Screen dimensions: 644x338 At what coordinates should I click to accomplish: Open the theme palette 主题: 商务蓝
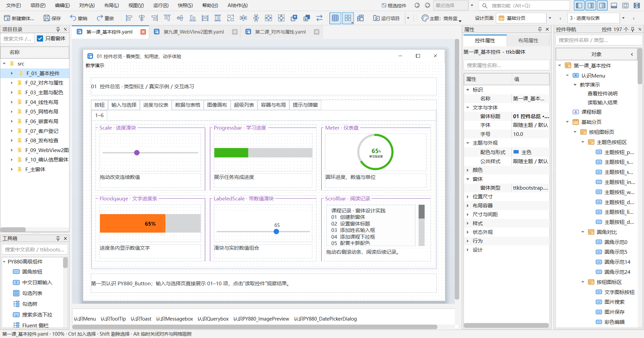click(441, 18)
